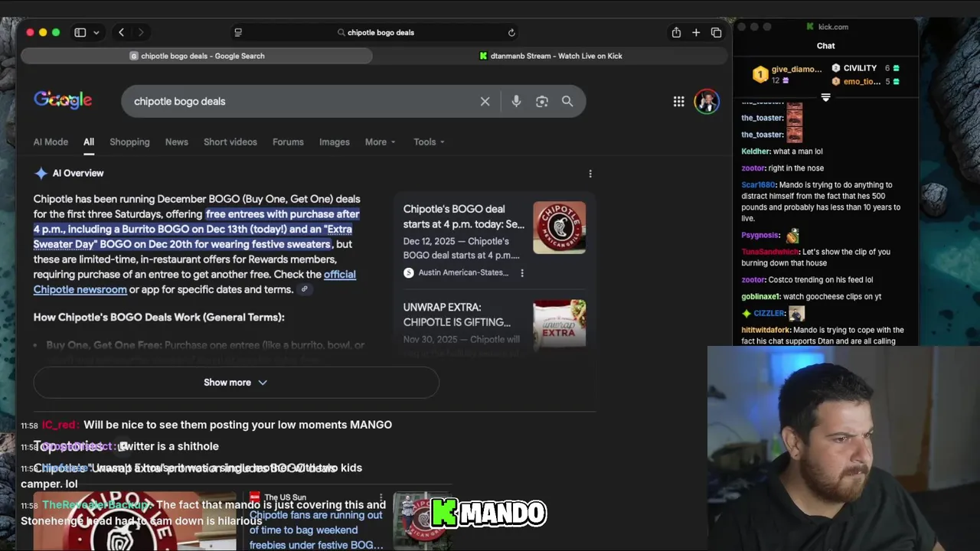Expand the Tools dropdown
This screenshot has width=980, height=551.
429,142
